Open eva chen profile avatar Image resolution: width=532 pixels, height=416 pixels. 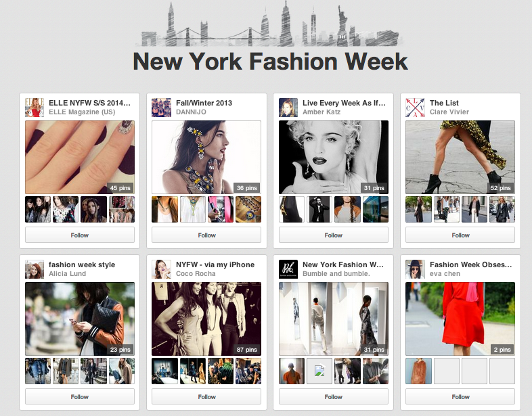(x=415, y=269)
